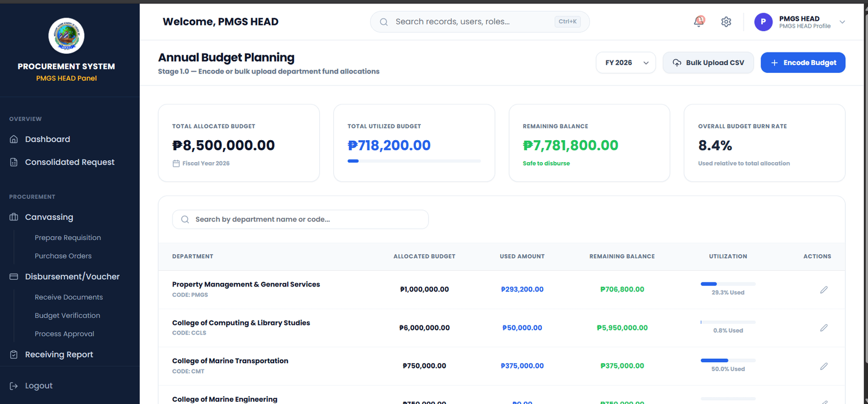This screenshot has height=404, width=868.
Task: Click the Total Allocated Budget card
Action: coord(238,143)
